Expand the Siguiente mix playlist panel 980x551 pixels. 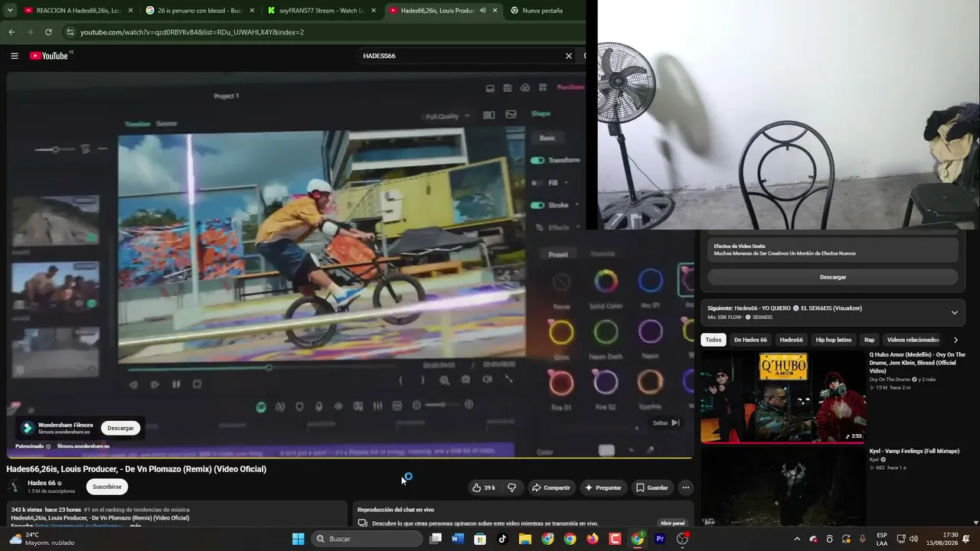pyautogui.click(x=955, y=312)
